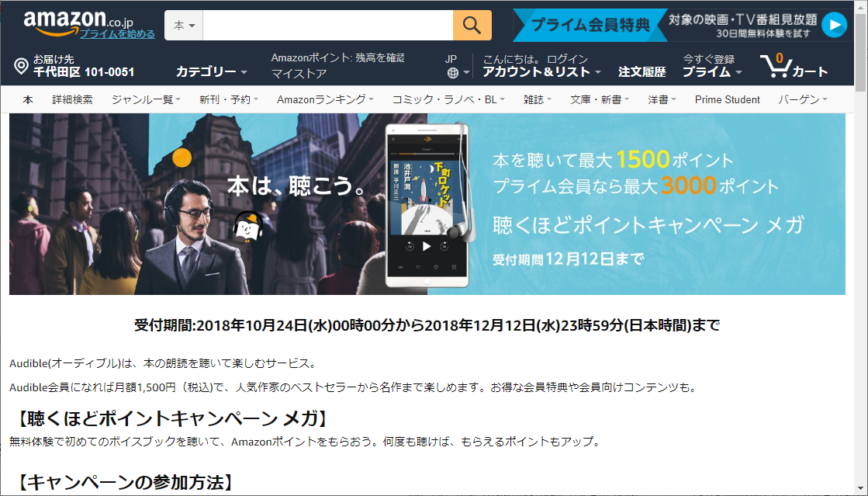
Task: Click the skip-forward control on the audiobook player
Action: 444,245
